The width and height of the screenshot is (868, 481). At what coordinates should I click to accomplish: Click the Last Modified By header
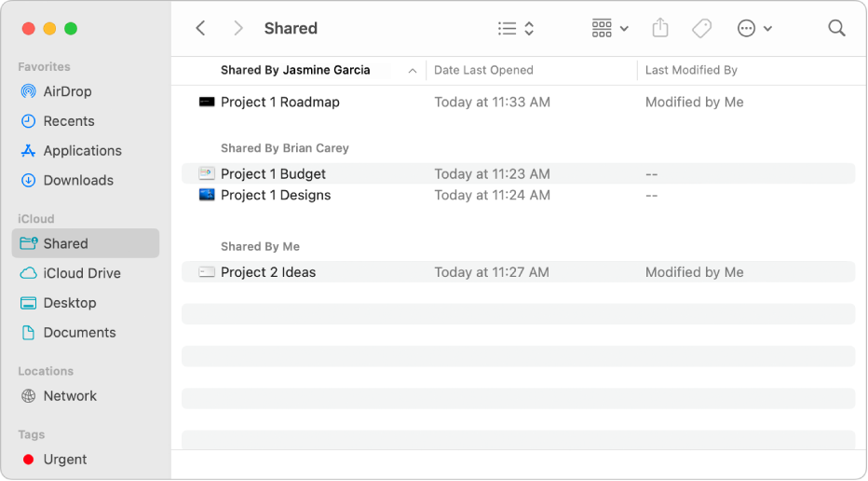pos(691,70)
